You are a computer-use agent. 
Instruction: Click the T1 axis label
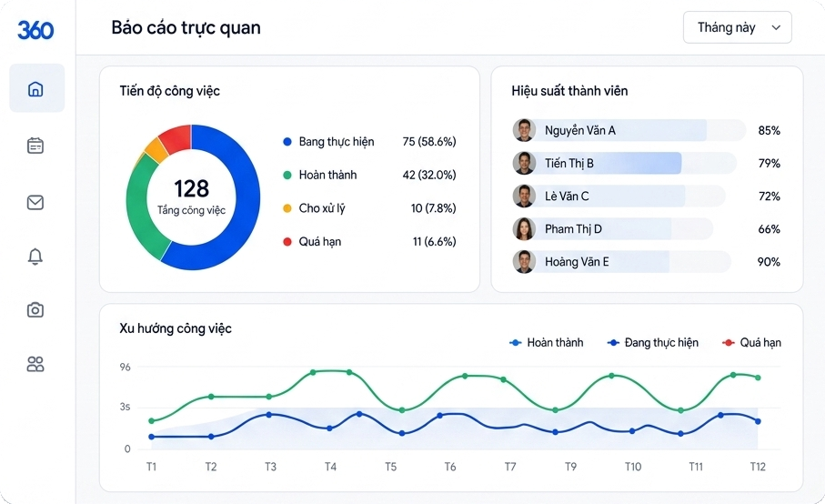point(152,467)
